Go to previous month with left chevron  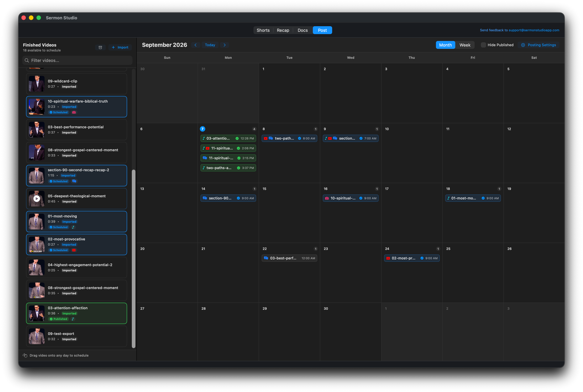click(196, 45)
